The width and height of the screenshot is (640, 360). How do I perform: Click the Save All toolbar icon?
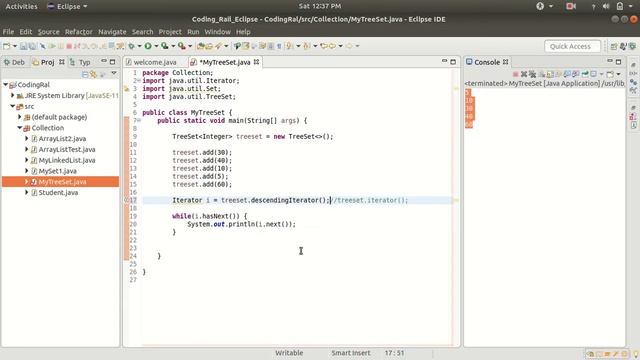[x=33, y=46]
